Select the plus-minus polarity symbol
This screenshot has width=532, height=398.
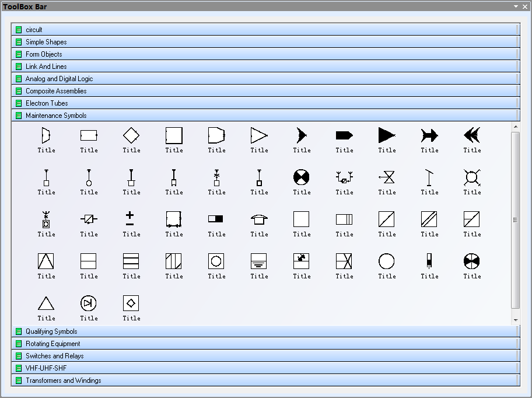coord(129,219)
